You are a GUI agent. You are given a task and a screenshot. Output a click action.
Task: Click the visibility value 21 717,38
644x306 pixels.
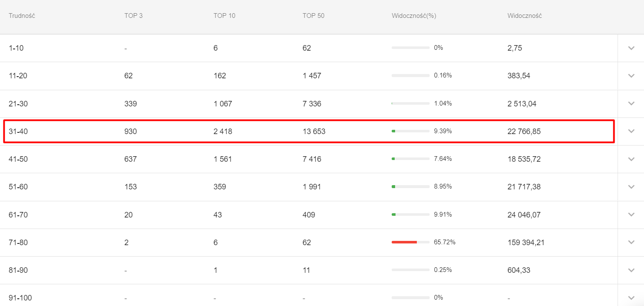pyautogui.click(x=524, y=187)
